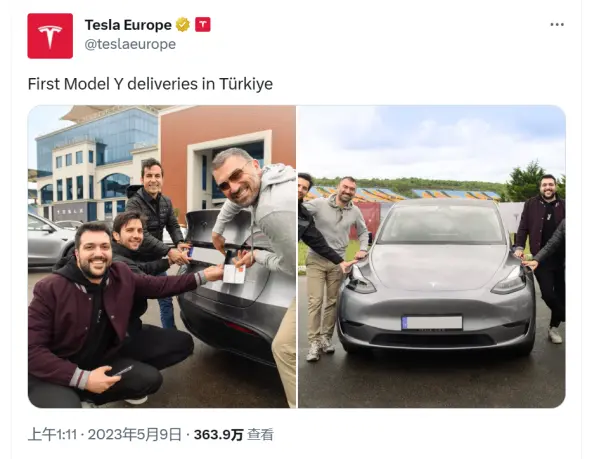Image resolution: width=599 pixels, height=459 pixels.
Task: Click the smartphone held by the crouching man
Action: click(x=122, y=371)
